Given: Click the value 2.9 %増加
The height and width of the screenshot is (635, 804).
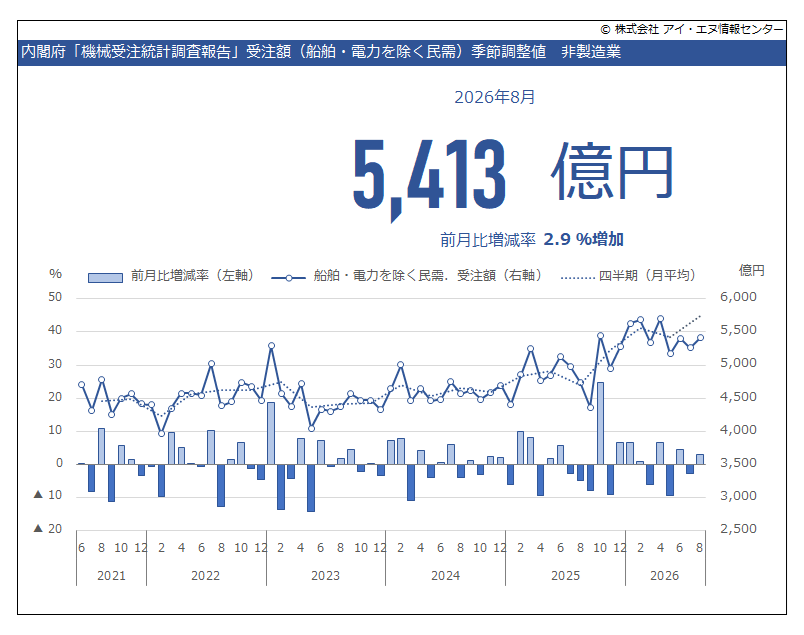Looking at the screenshot, I should click(x=584, y=239).
